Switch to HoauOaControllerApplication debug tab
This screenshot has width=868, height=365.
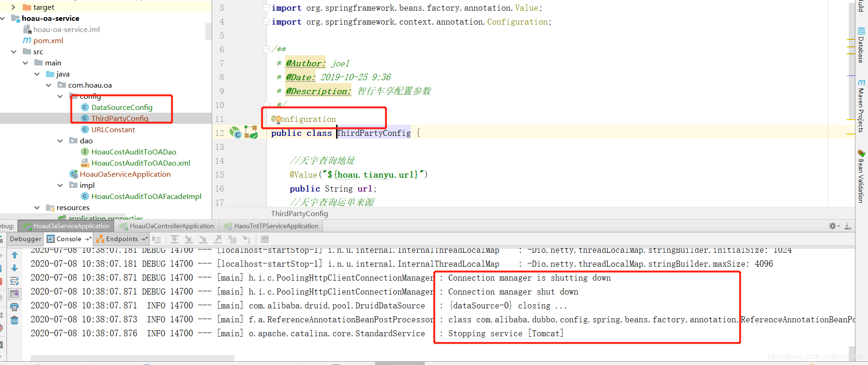tap(167, 226)
